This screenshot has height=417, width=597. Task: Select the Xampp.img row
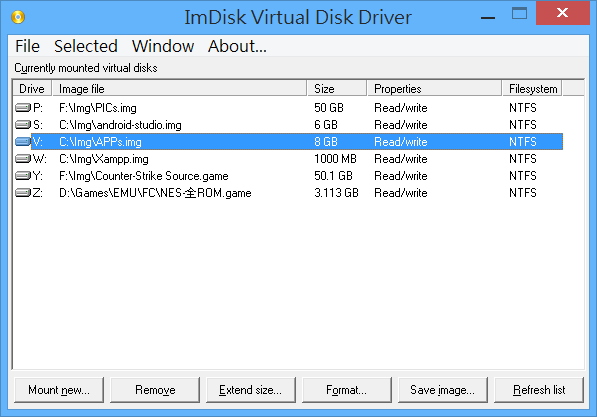point(288,159)
